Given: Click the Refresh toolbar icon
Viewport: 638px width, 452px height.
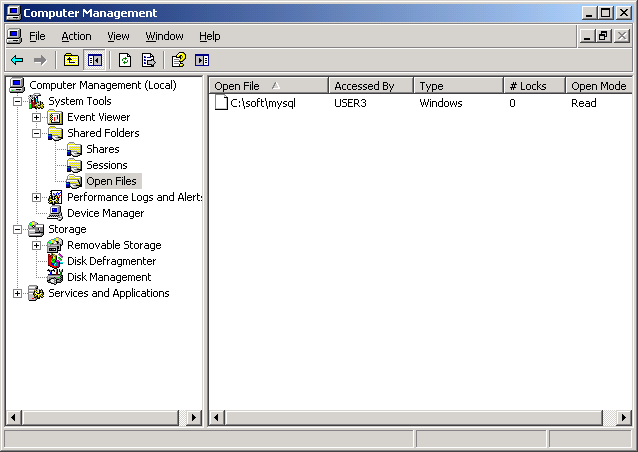Looking at the screenshot, I should 125,60.
